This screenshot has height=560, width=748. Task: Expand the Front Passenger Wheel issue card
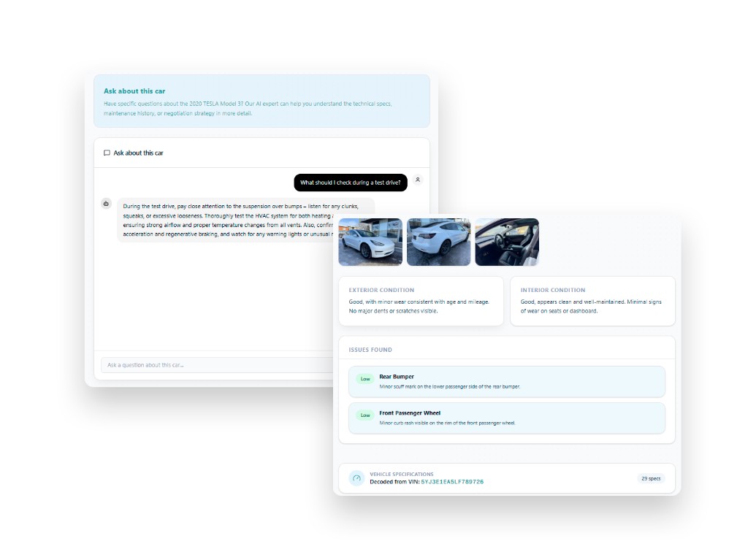pos(507,418)
